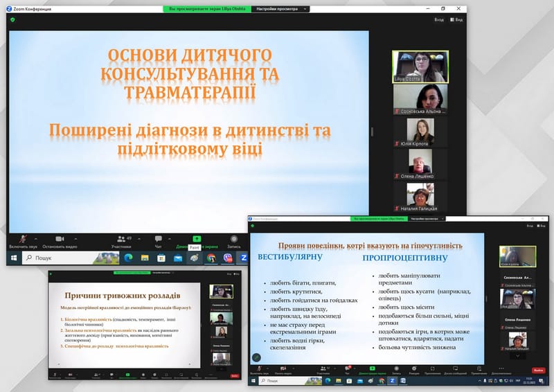This screenshot has height=392, width=554.
Task: Open Word from bottom-right window taskbar
Action: click(403, 381)
